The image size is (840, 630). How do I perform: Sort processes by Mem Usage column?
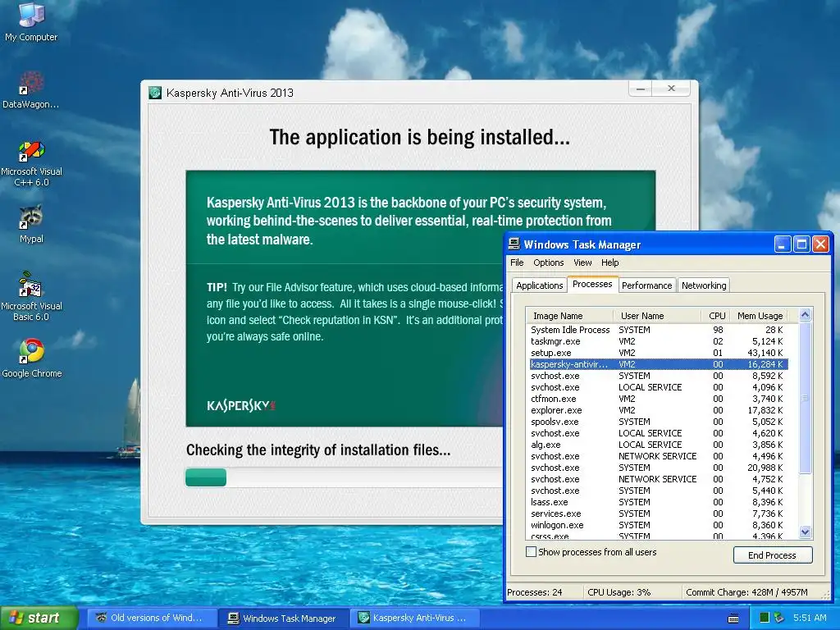(x=760, y=316)
